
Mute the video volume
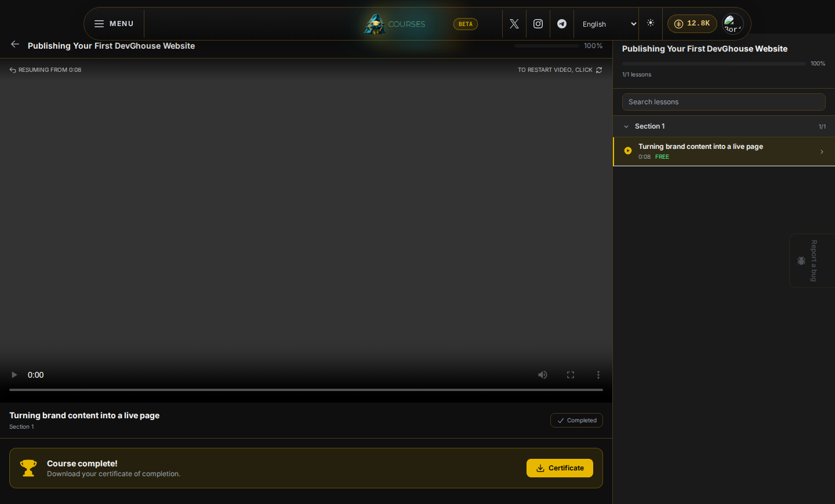point(543,375)
